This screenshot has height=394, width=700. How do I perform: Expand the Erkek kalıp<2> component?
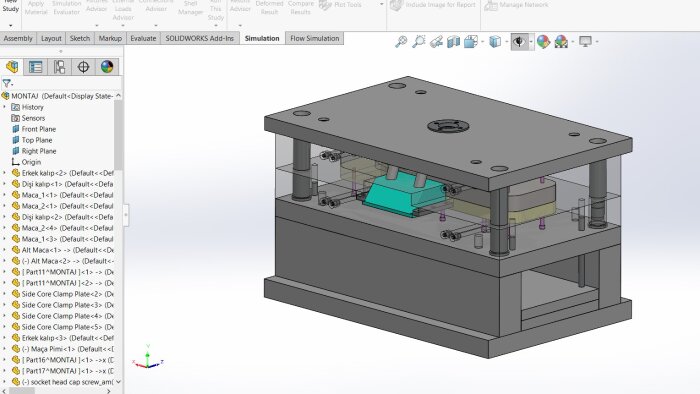point(4,173)
